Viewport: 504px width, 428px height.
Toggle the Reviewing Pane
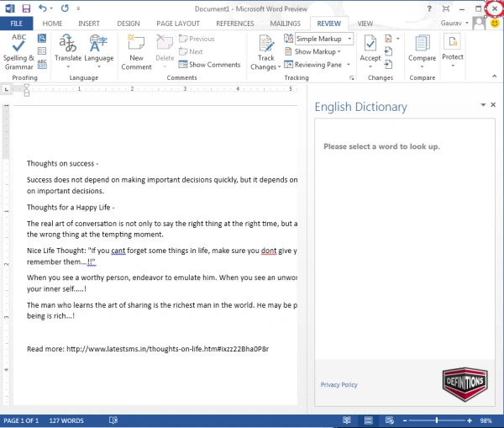pyautogui.click(x=312, y=65)
